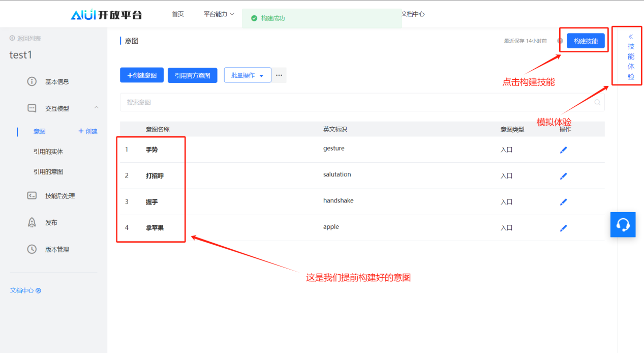Open the 批量操作 dropdown

pos(248,75)
